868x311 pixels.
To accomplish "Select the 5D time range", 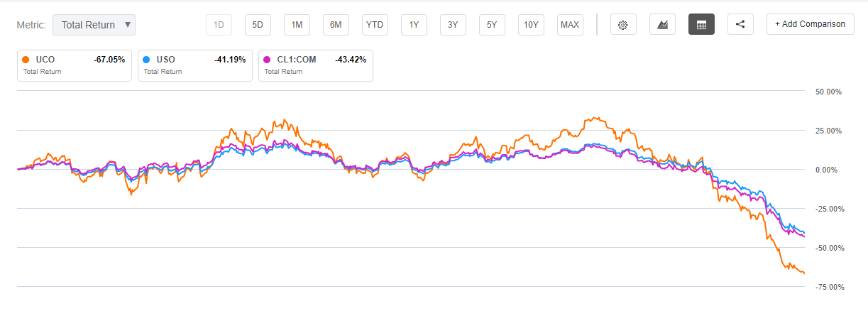I will pyautogui.click(x=258, y=25).
